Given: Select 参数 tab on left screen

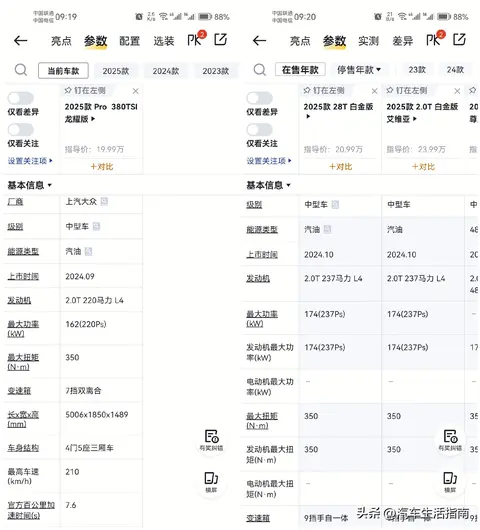Looking at the screenshot, I should pyautogui.click(x=96, y=41).
